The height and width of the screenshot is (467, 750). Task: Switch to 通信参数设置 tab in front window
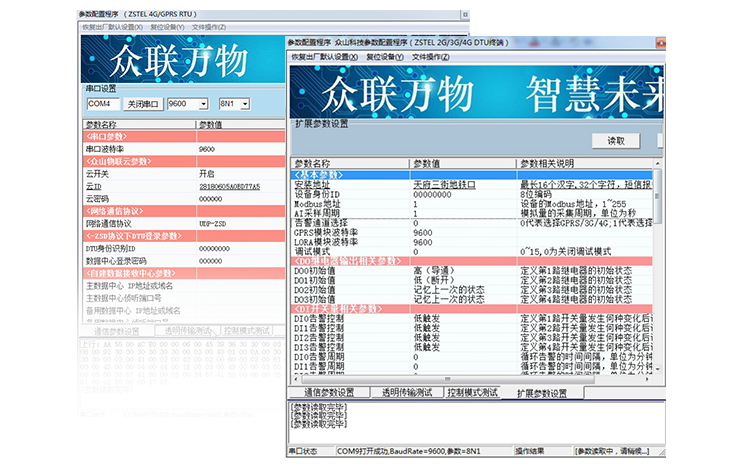pyautogui.click(x=329, y=392)
